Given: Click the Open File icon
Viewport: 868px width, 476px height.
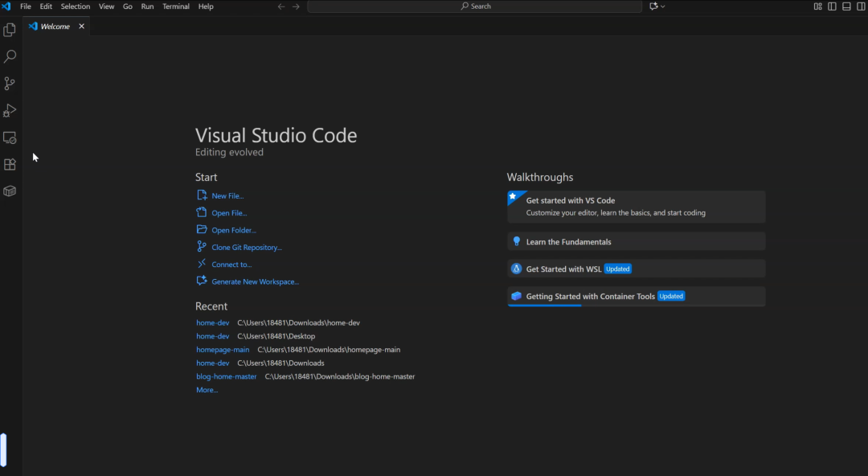Looking at the screenshot, I should point(202,212).
